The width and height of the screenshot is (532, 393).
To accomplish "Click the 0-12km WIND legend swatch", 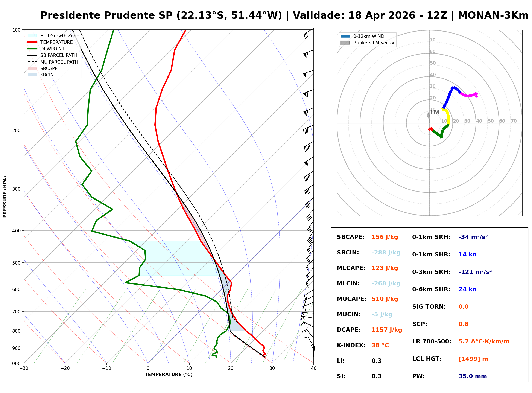I will point(346,36).
